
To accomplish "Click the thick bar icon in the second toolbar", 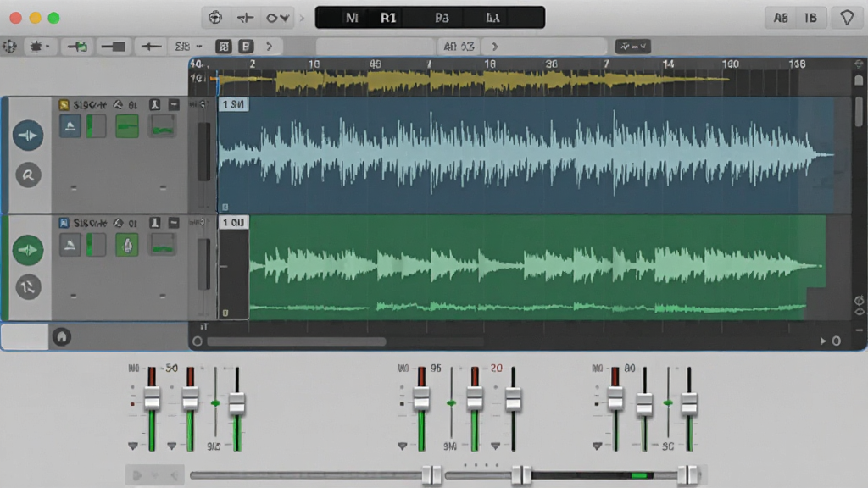I will point(114,47).
